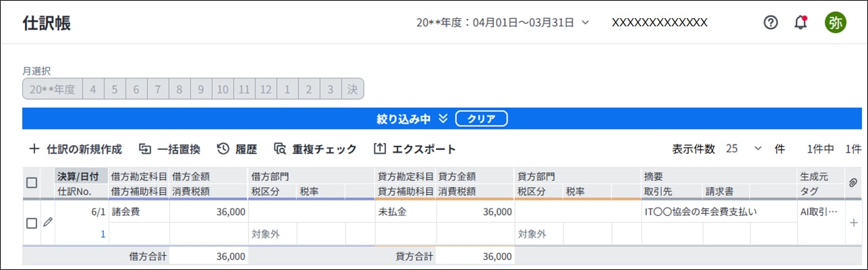Open notifications bell icon
The height and width of the screenshot is (270, 868).
[801, 22]
